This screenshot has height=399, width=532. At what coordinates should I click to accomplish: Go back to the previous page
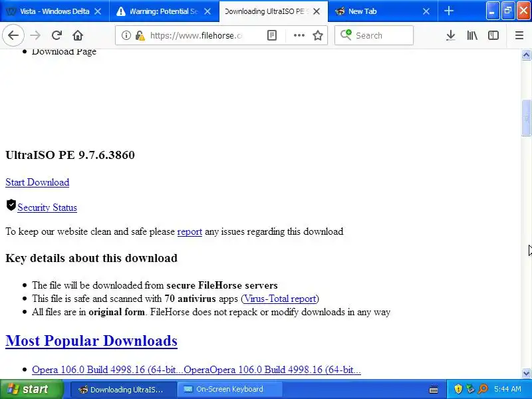pyautogui.click(x=13, y=35)
